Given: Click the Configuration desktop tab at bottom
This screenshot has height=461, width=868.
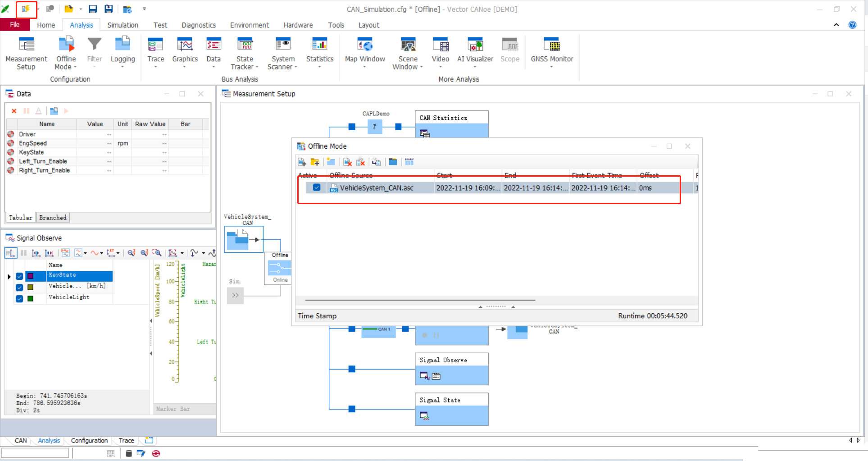Looking at the screenshot, I should pos(89,441).
